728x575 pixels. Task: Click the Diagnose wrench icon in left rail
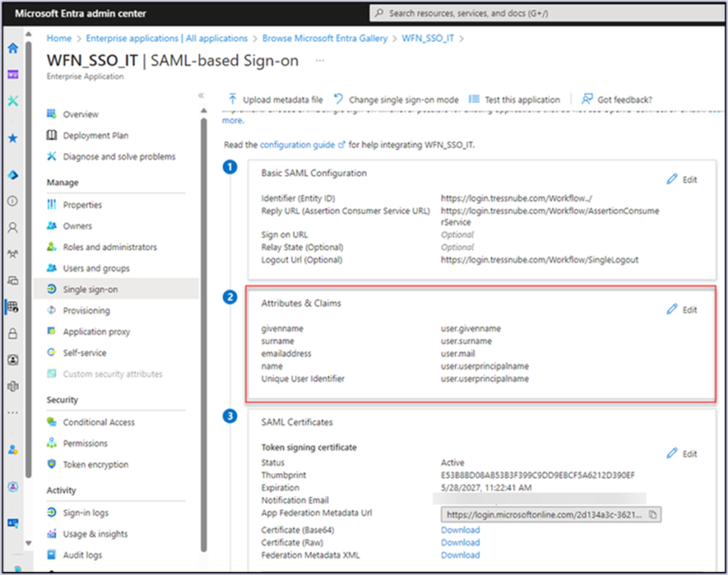click(13, 100)
